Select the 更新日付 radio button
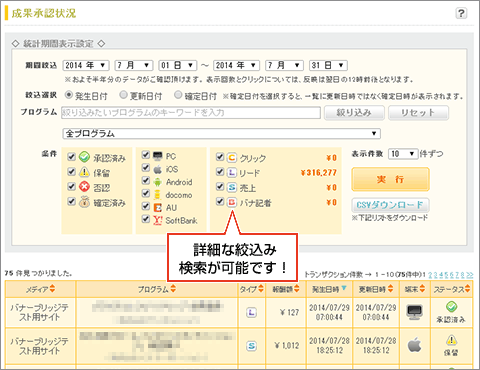This screenshot has height=370, width=480. point(123,95)
